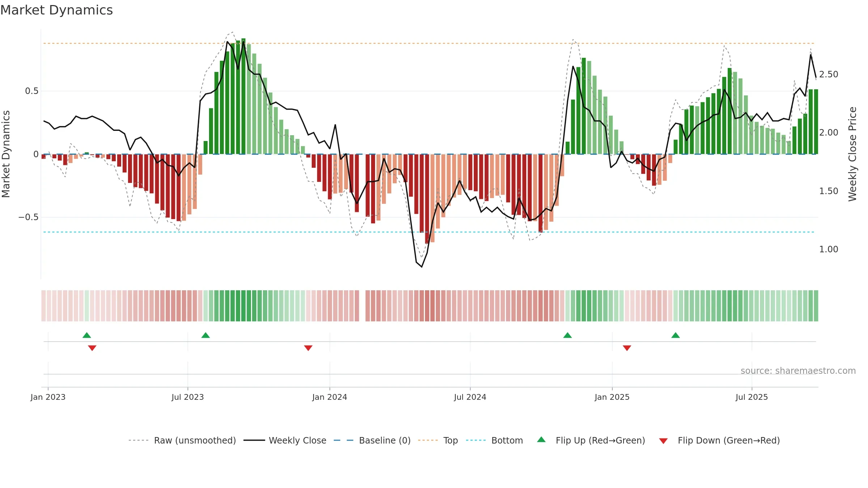Toggle the Top legend entry
The height and width of the screenshot is (488, 868).
(x=438, y=440)
